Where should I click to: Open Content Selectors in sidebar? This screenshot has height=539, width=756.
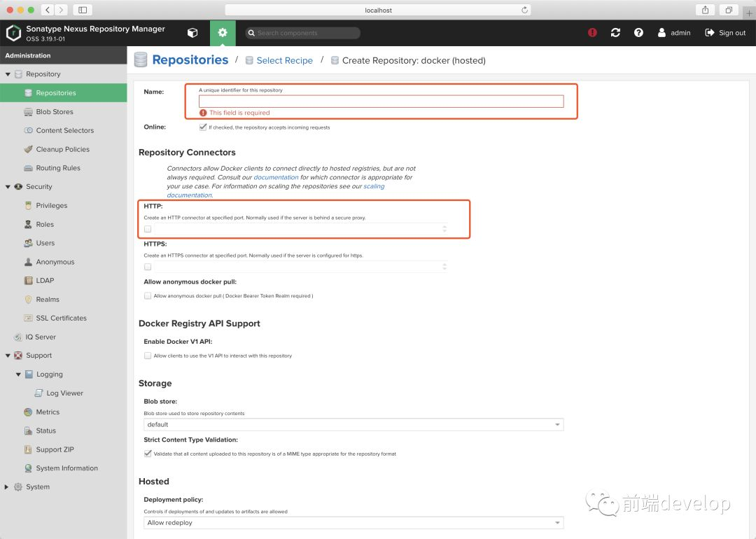click(63, 130)
